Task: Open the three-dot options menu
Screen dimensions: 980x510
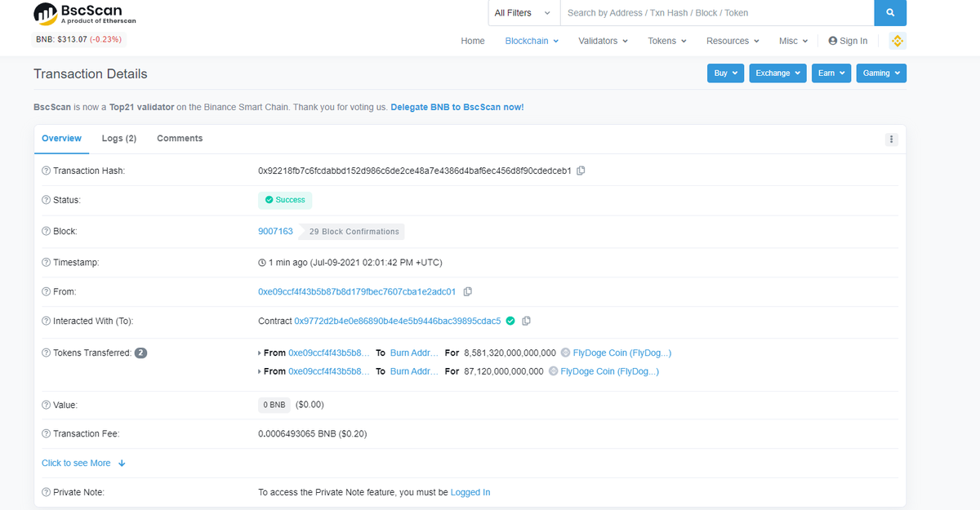Action: tap(892, 140)
